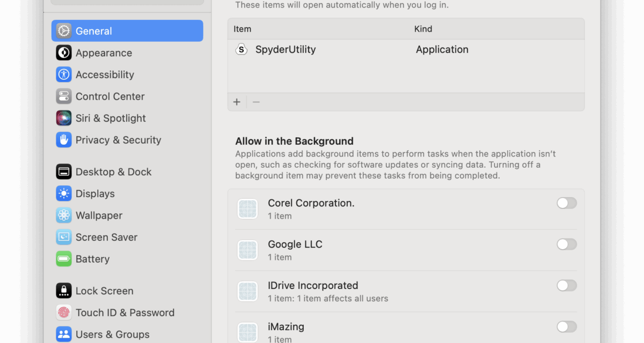Click the Touch ID fingerprint icon
The height and width of the screenshot is (343, 644).
[x=64, y=312]
